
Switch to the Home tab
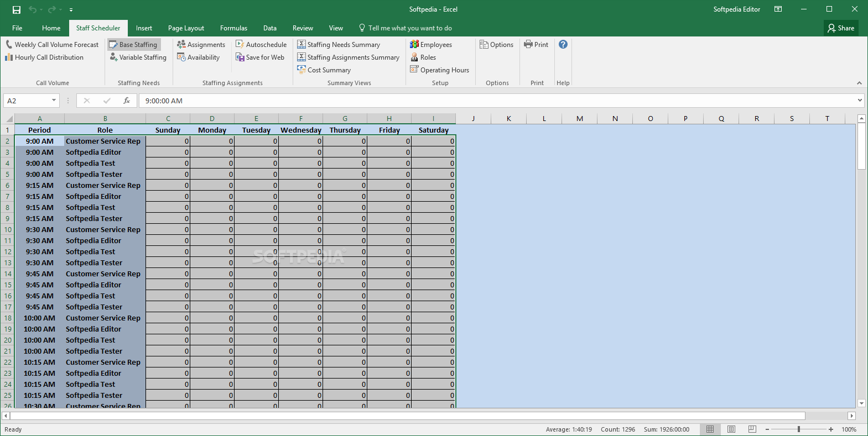pos(51,28)
